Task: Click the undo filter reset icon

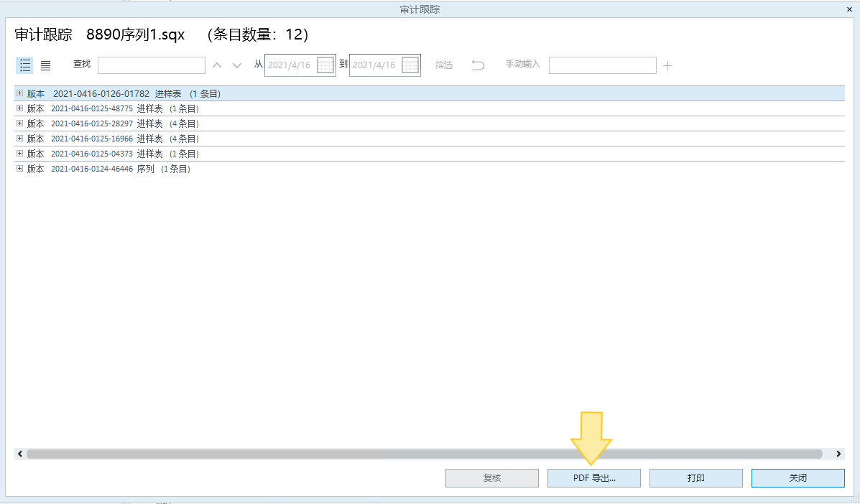Action: coord(478,65)
